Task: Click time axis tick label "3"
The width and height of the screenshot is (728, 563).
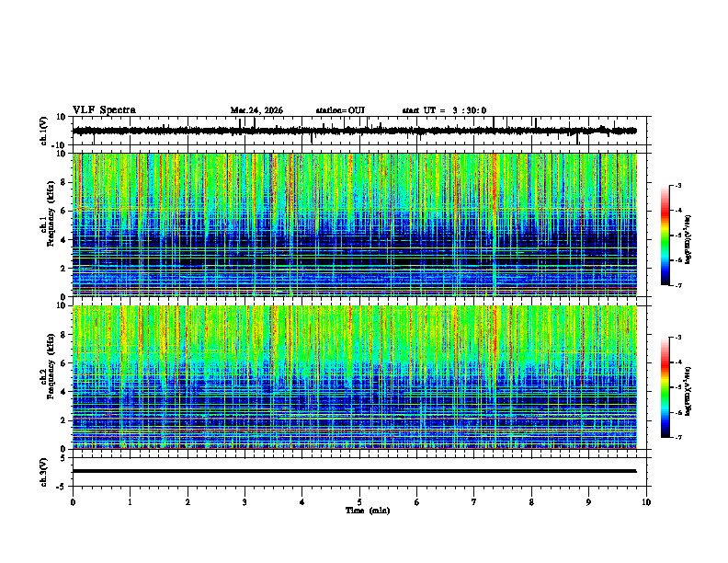Action: click(245, 502)
